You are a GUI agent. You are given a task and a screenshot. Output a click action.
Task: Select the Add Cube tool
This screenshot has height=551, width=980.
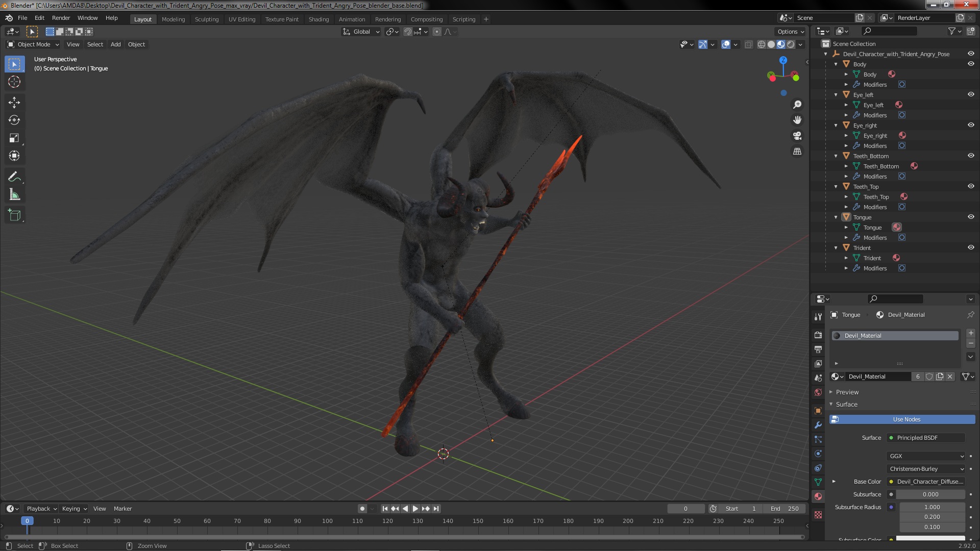(14, 215)
